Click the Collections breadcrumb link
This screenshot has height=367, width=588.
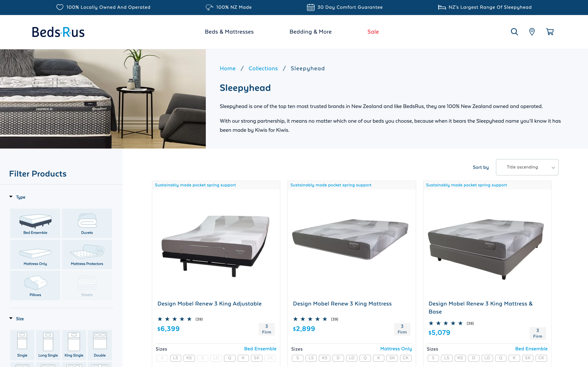click(263, 69)
